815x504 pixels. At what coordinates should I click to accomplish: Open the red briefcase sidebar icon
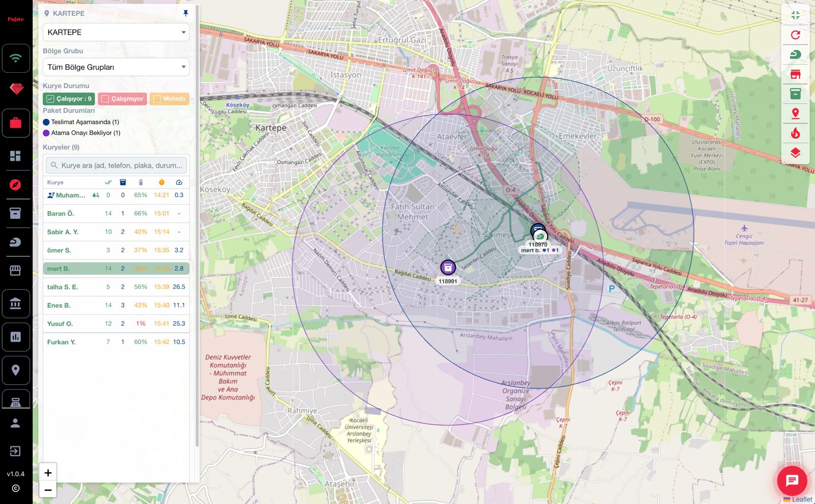(16, 123)
